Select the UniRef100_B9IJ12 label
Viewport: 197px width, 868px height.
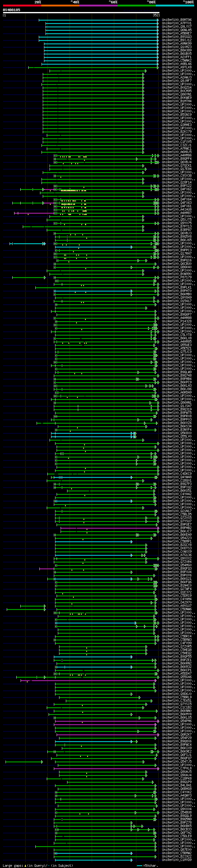click(176, 40)
